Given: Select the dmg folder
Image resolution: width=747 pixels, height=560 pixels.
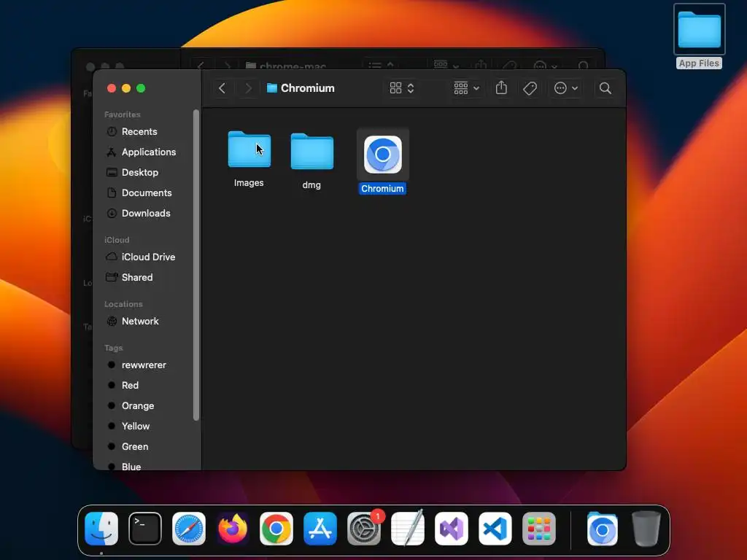Looking at the screenshot, I should pyautogui.click(x=312, y=152).
